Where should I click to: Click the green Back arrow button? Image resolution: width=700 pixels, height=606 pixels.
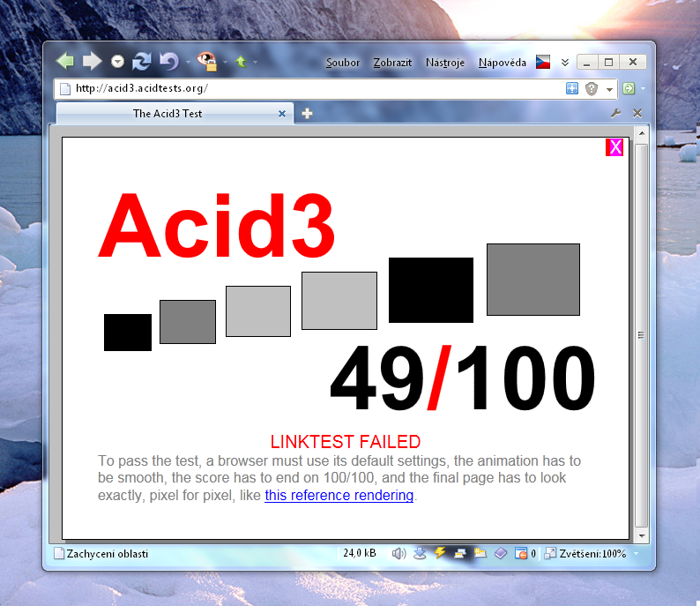65,61
